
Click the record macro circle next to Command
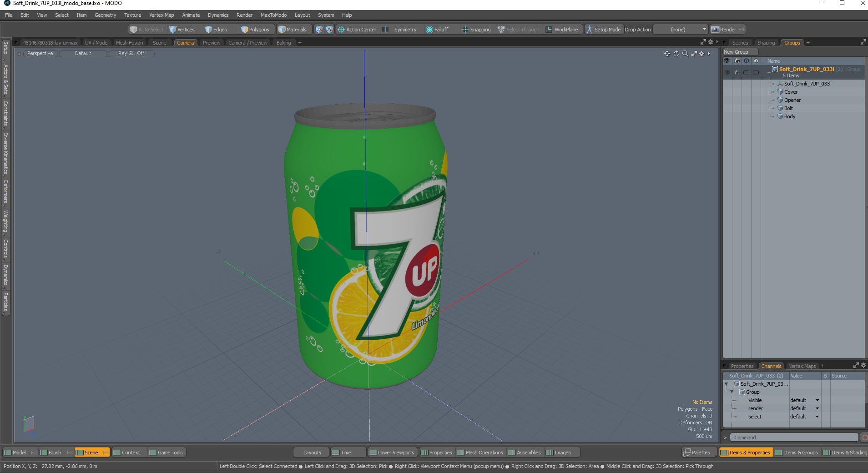(864, 438)
